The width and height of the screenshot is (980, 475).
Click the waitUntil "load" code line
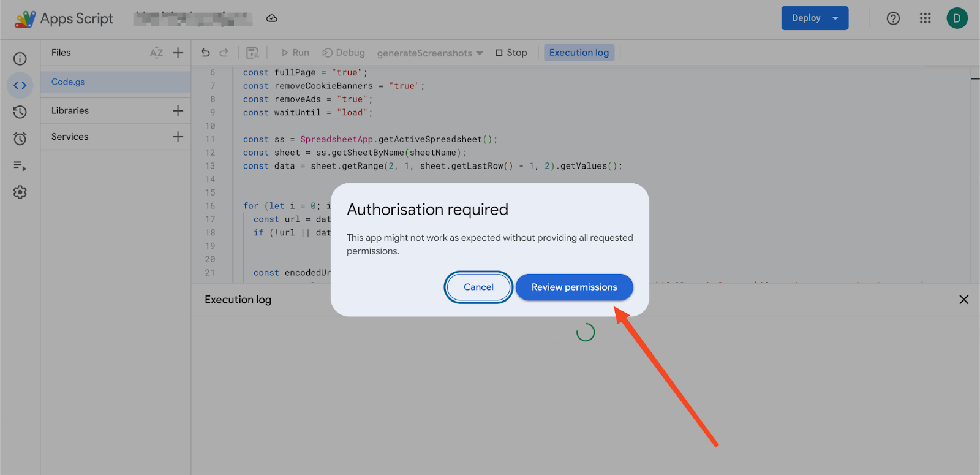coord(307,113)
